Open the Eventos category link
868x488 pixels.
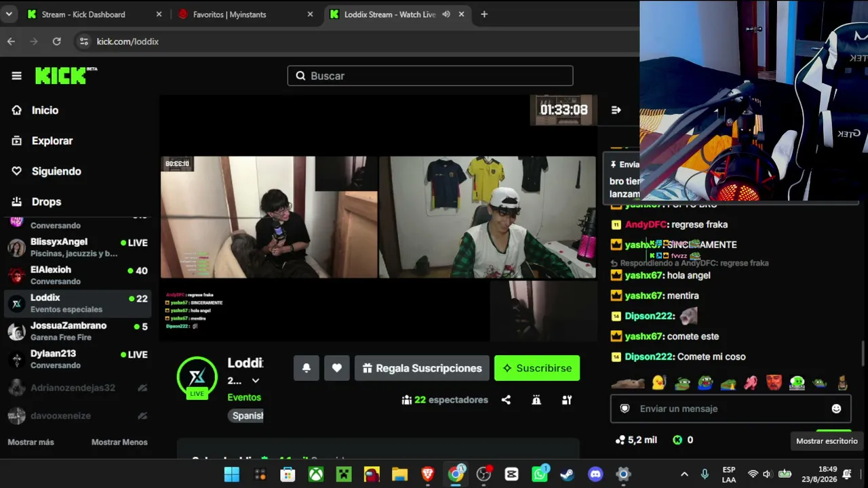click(244, 397)
